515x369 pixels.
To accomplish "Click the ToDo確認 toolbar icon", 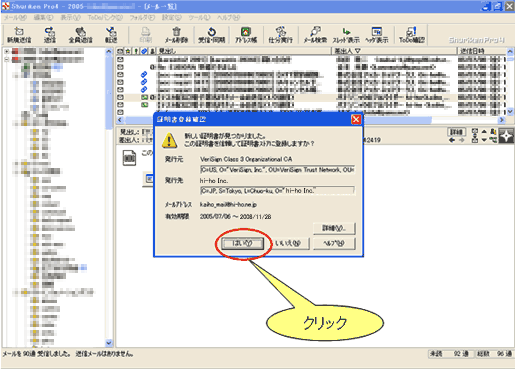I will coord(412,35).
